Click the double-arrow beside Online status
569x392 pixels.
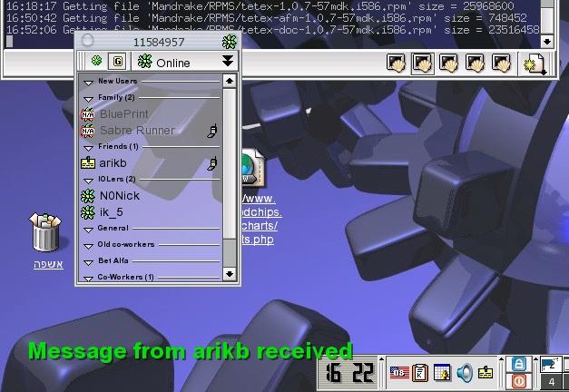click(x=228, y=61)
